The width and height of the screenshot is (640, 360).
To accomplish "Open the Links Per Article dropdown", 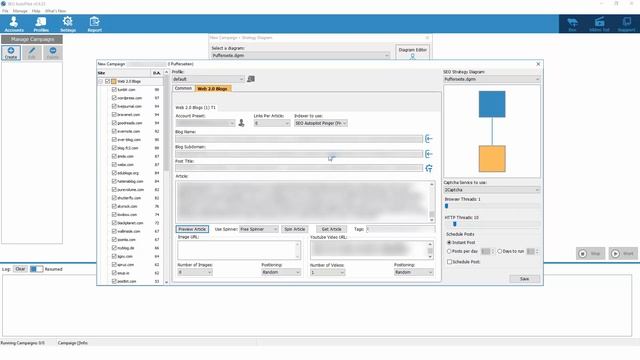I will coord(272,123).
